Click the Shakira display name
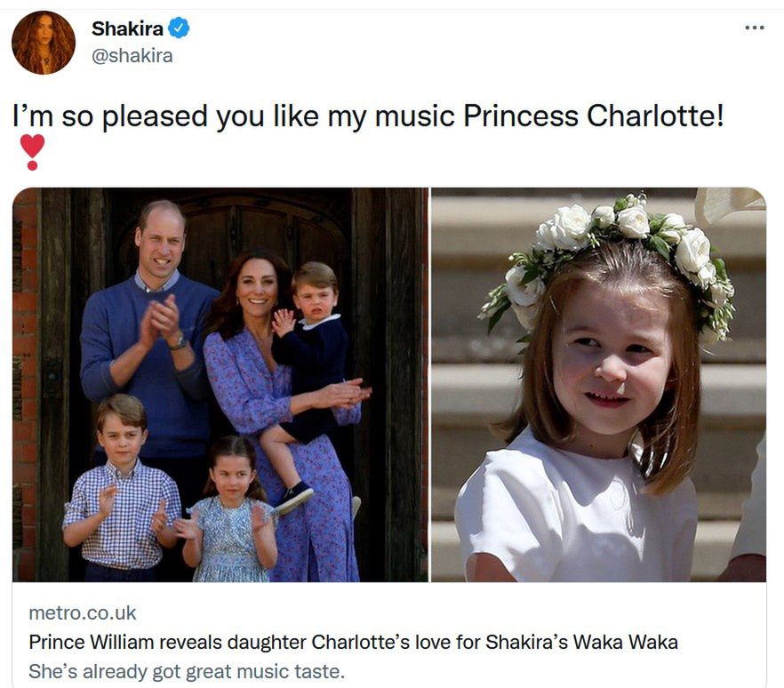This screenshot has height=688, width=784. [127, 28]
